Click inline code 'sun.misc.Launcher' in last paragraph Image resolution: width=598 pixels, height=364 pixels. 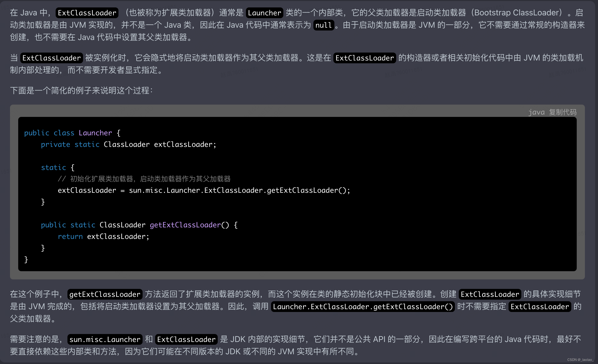point(105,339)
